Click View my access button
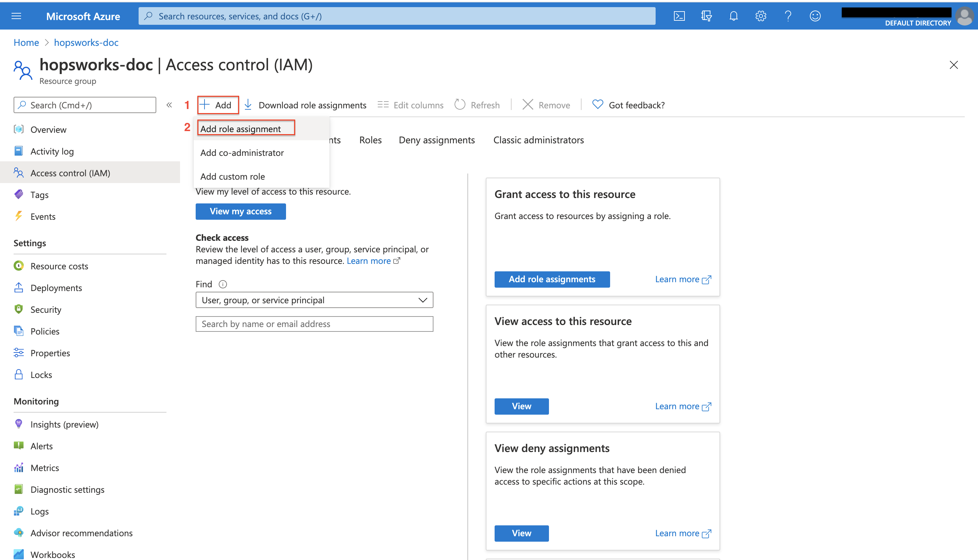 coord(241,211)
